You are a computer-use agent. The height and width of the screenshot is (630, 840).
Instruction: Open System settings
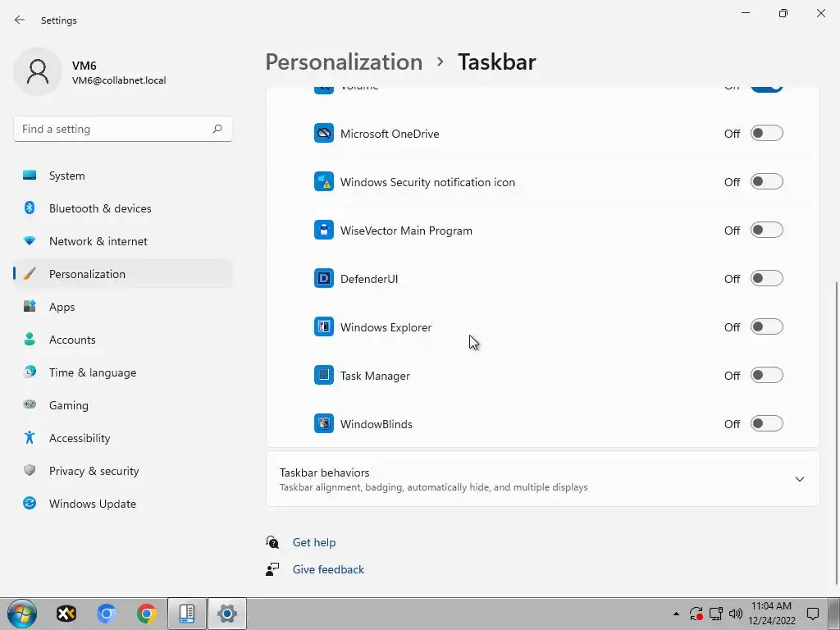point(123,176)
